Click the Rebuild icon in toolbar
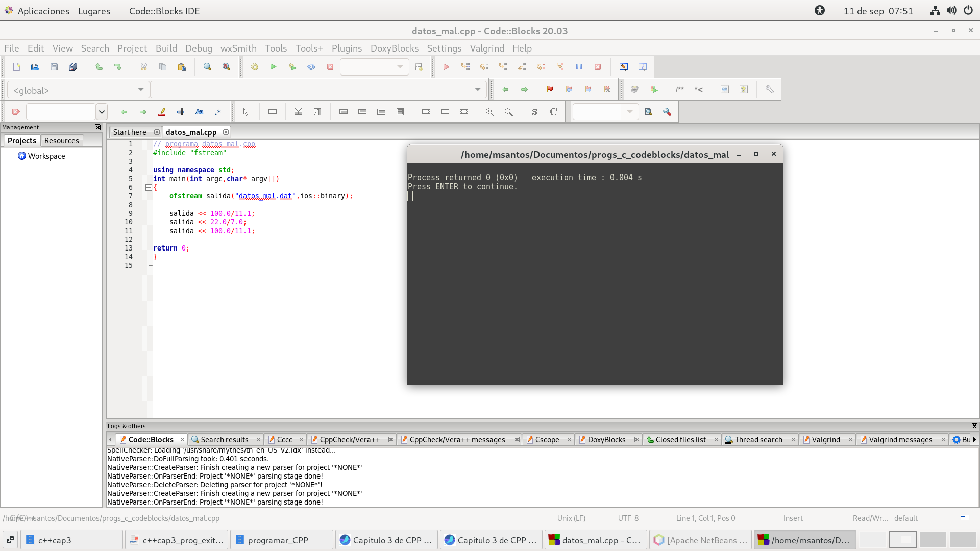 point(311,67)
